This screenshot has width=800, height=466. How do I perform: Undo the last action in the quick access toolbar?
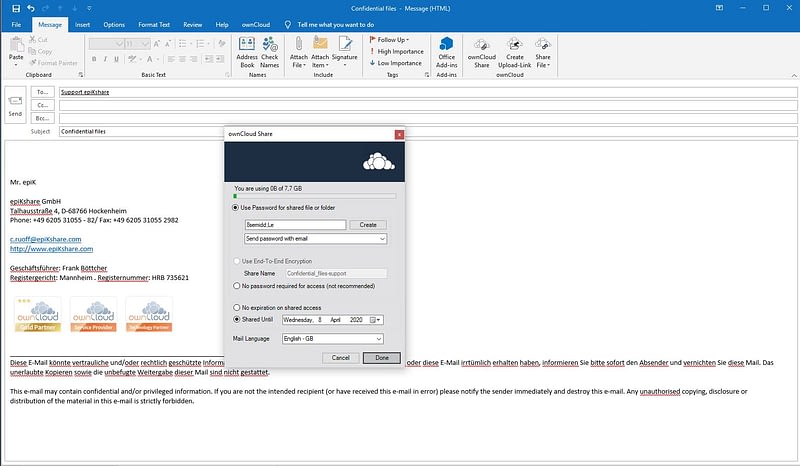pos(31,8)
